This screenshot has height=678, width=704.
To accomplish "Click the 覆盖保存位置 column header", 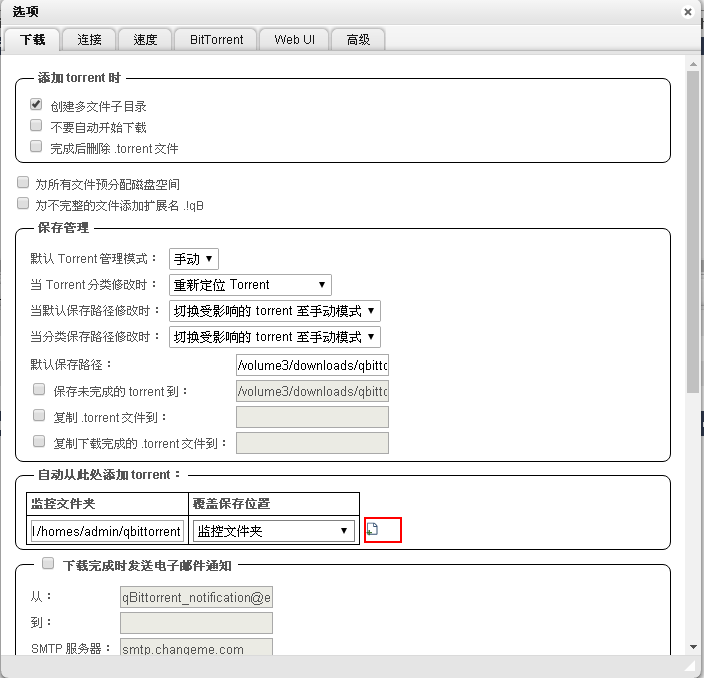I will coord(274,504).
